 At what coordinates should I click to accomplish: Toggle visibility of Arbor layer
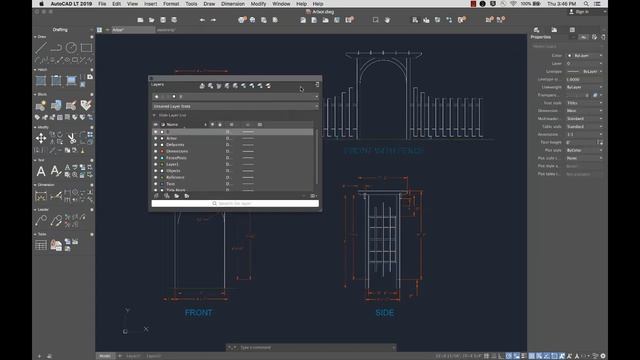coord(156,138)
